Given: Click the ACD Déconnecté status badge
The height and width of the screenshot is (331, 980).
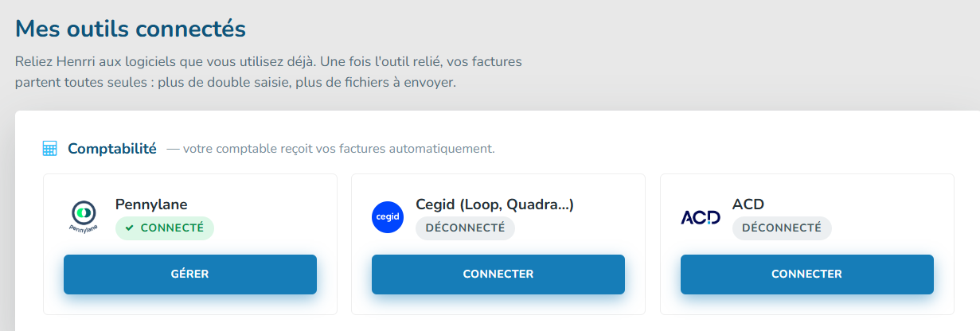Looking at the screenshot, I should [782, 228].
